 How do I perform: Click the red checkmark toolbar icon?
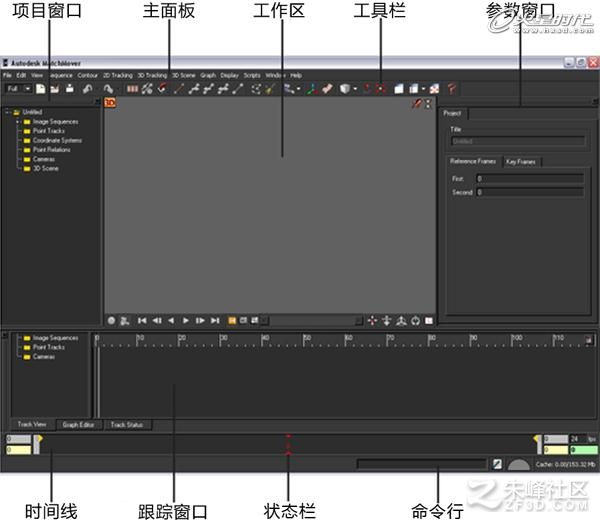coord(163,89)
